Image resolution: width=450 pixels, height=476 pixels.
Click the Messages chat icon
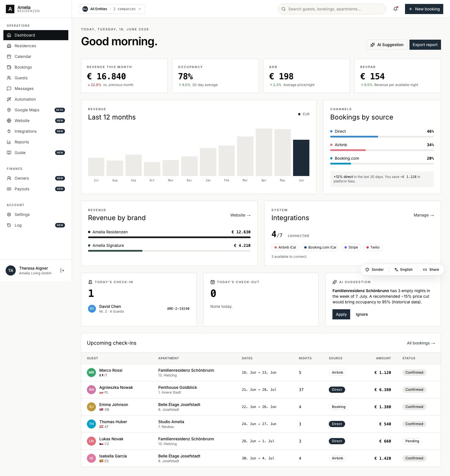(9, 89)
